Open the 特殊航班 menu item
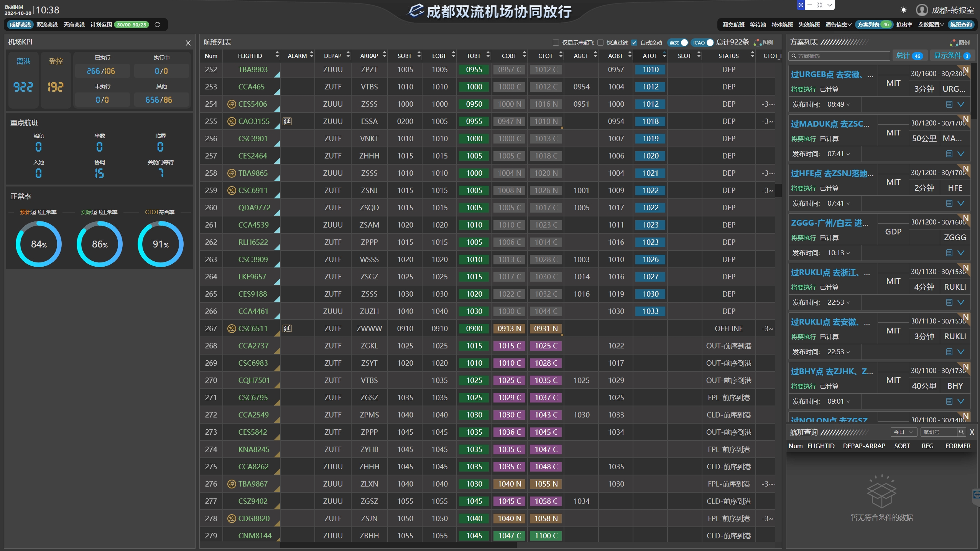Viewport: 980px width, 551px height. [782, 25]
